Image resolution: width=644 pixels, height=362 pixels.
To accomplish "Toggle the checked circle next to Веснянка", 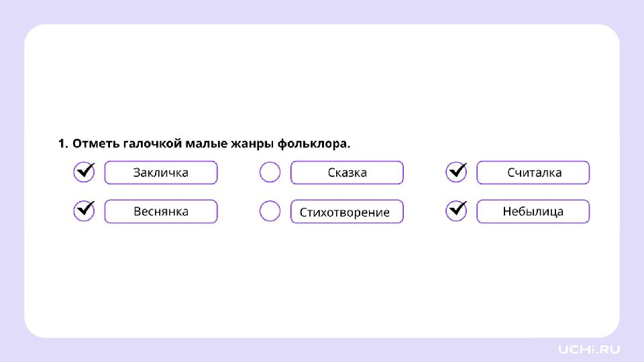I will 85,211.
